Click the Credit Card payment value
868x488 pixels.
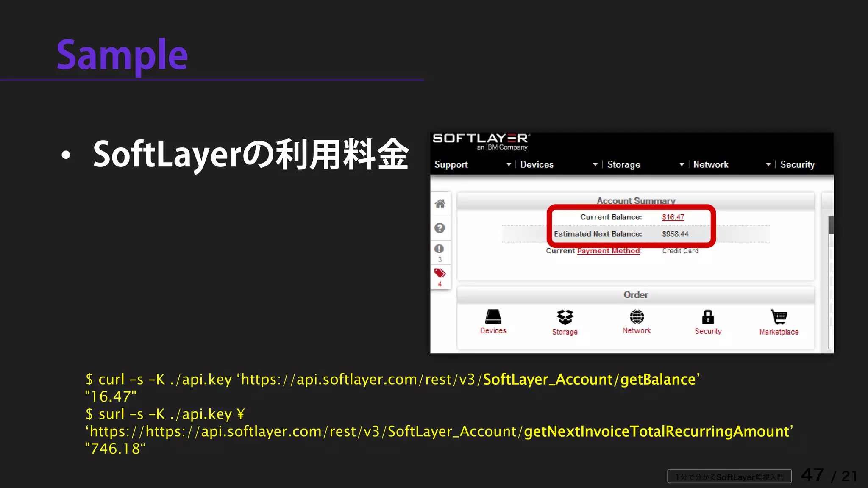(680, 251)
